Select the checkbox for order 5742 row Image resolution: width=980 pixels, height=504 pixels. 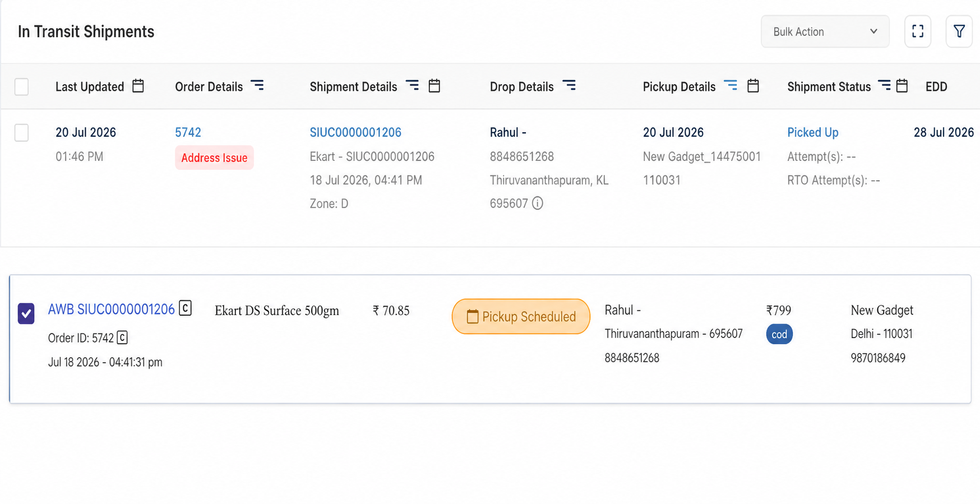21,133
